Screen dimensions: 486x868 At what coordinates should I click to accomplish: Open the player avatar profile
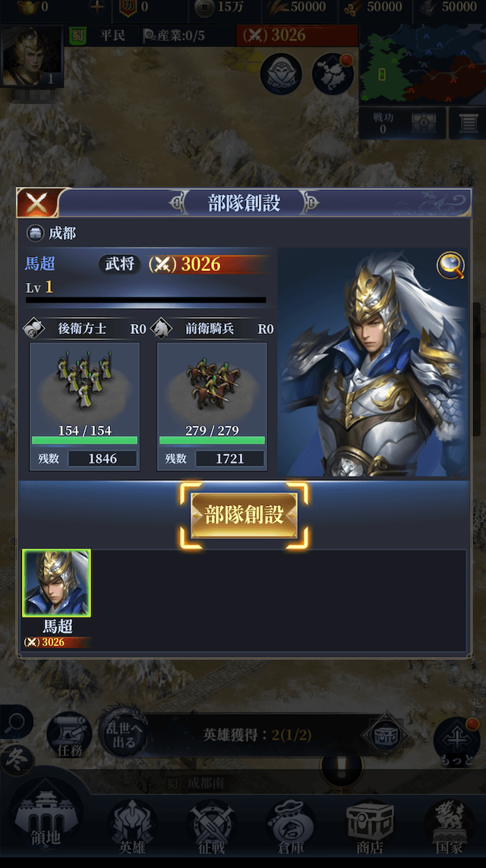tap(32, 56)
